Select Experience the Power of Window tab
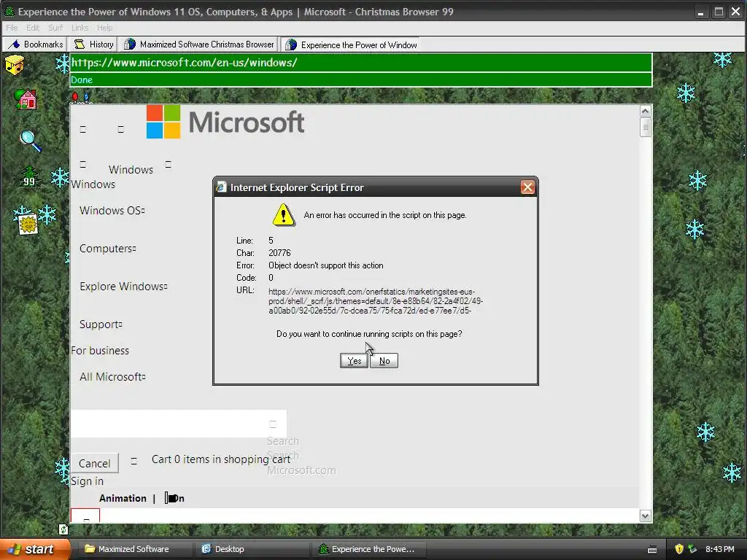Screen dimensions: 747x560 (351, 44)
